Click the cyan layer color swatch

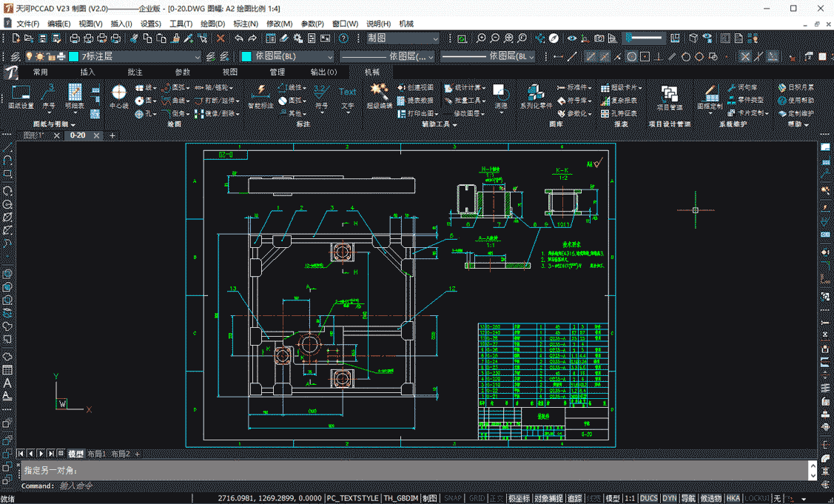[74, 56]
